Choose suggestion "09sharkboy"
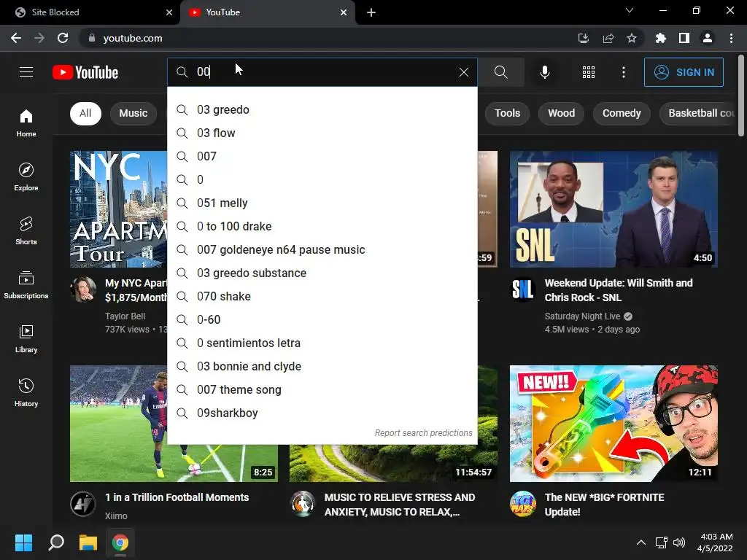 (322, 413)
